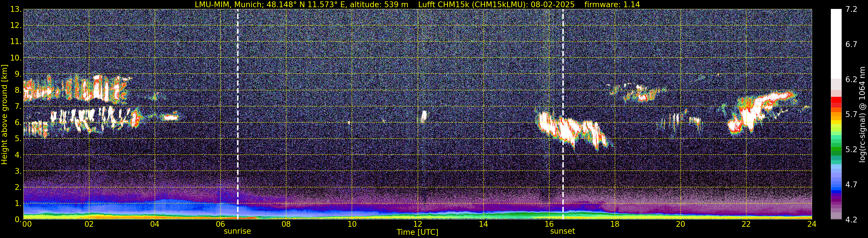
Task: Click the time axis tick label 08
Action: pyautogui.click(x=286, y=224)
